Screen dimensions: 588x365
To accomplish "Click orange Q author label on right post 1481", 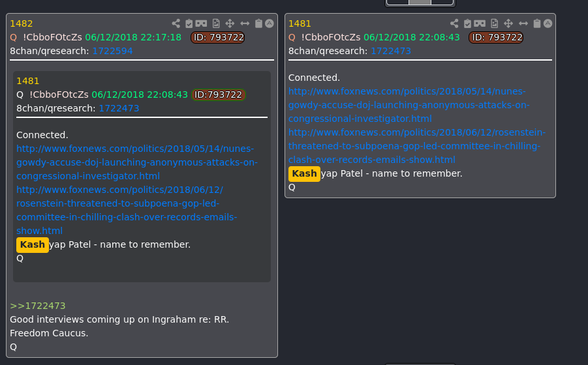I will pos(292,37).
